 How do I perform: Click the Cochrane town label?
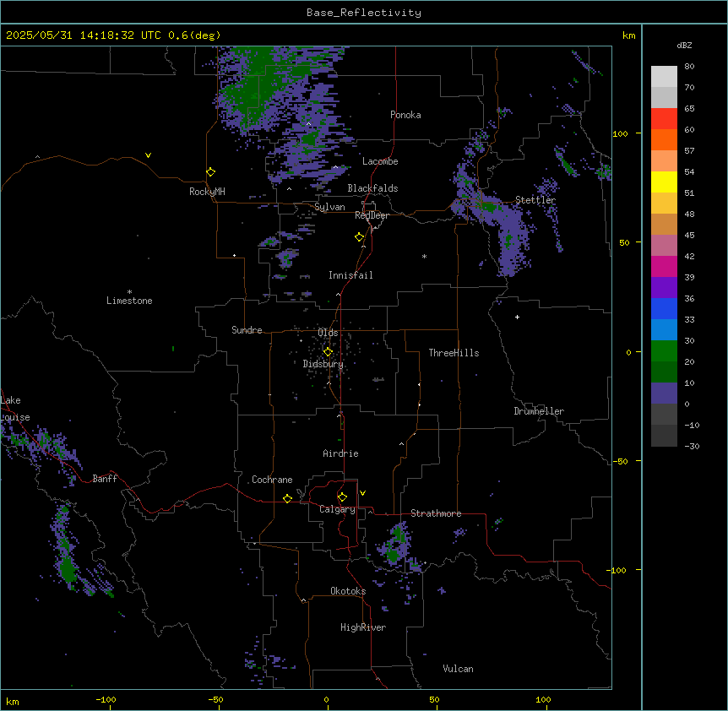pos(272,480)
